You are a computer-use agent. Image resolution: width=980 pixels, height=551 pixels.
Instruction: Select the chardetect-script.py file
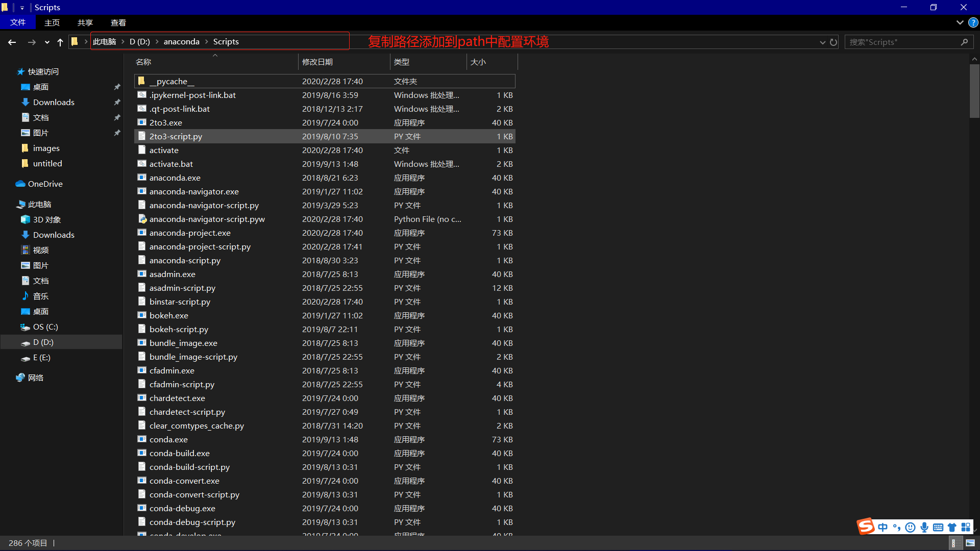pyautogui.click(x=325, y=412)
